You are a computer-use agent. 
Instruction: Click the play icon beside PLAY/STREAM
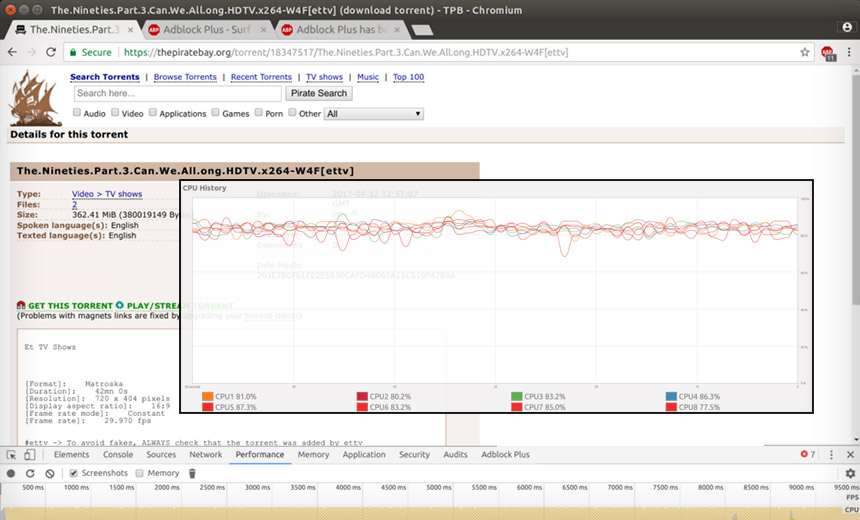click(120, 306)
